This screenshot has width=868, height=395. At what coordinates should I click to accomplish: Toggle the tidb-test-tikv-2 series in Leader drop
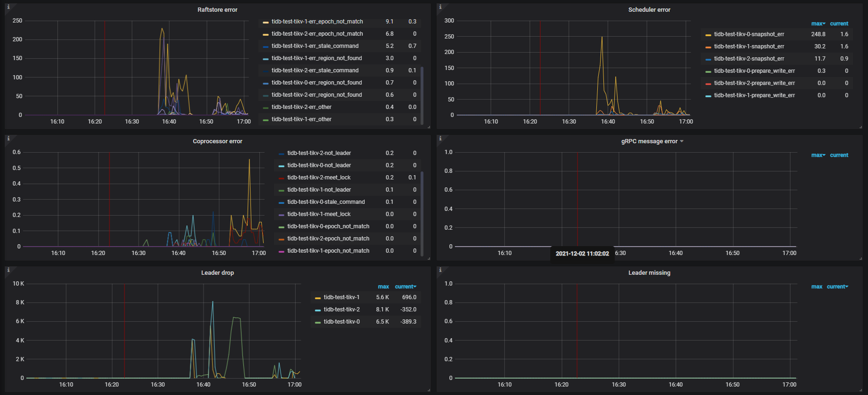pos(341,310)
